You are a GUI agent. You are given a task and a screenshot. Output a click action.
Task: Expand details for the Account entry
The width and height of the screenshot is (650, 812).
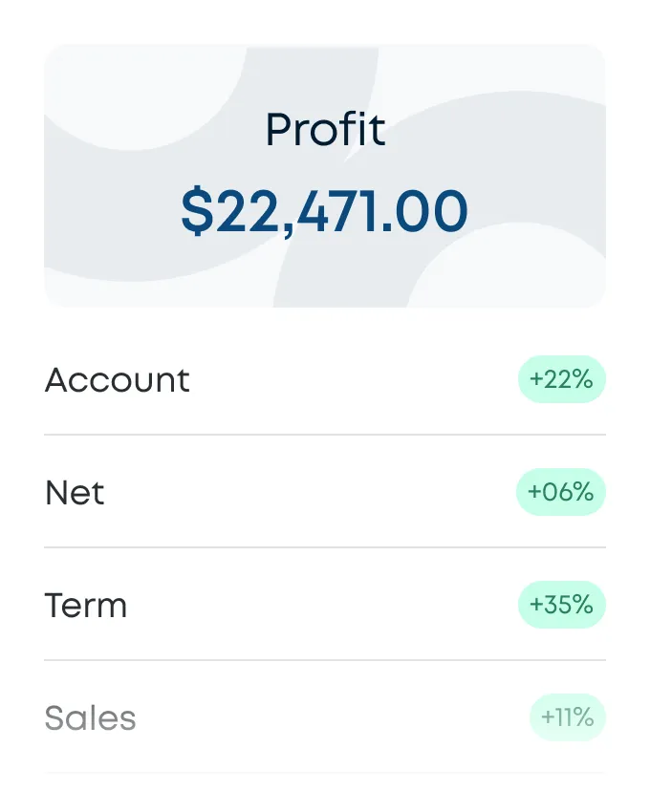[x=325, y=379]
